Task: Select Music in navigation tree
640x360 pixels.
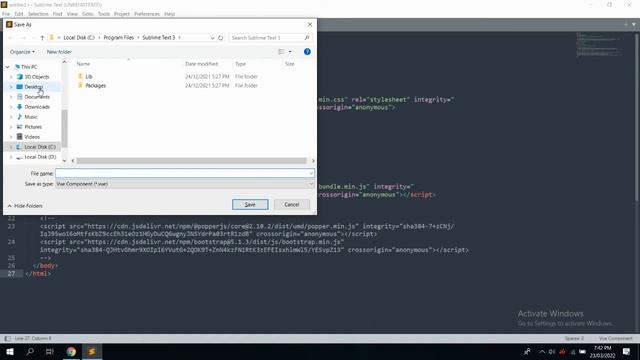Action: (31, 117)
